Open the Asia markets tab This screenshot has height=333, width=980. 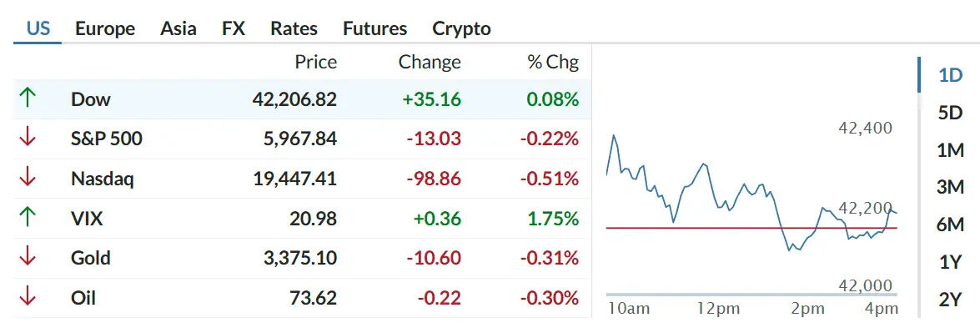coord(178,28)
